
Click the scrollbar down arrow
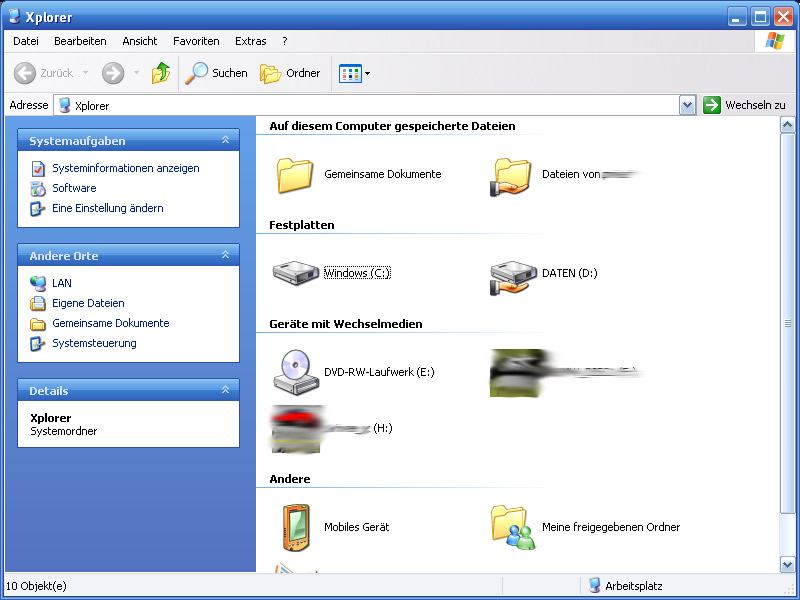pos(787,564)
